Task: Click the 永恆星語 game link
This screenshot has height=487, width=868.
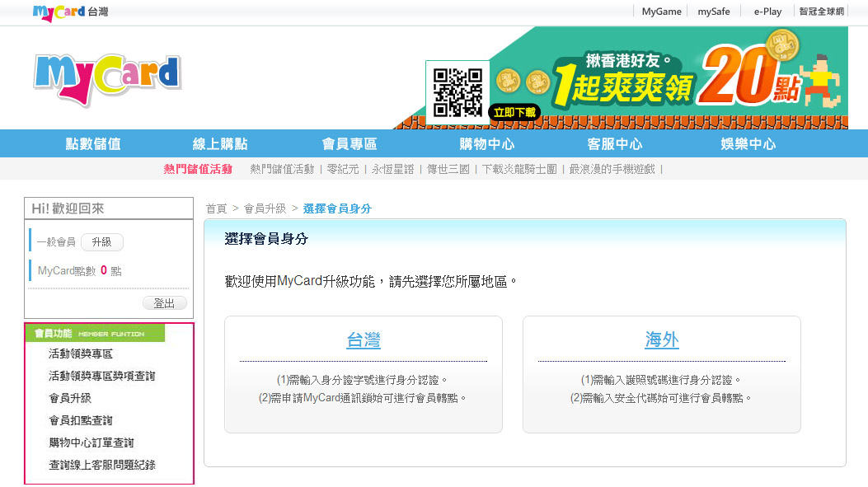Action: coord(392,170)
